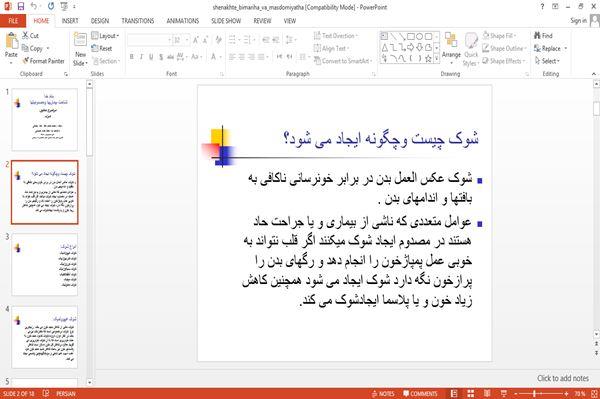Toggle Italic formatting
The height and width of the screenshot is (399, 600).
pyautogui.click(x=141, y=57)
